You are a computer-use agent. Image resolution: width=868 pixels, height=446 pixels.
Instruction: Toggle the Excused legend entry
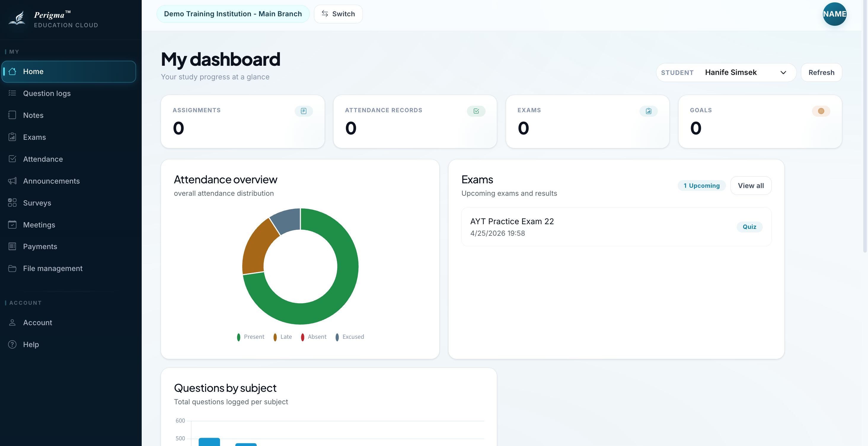click(350, 337)
